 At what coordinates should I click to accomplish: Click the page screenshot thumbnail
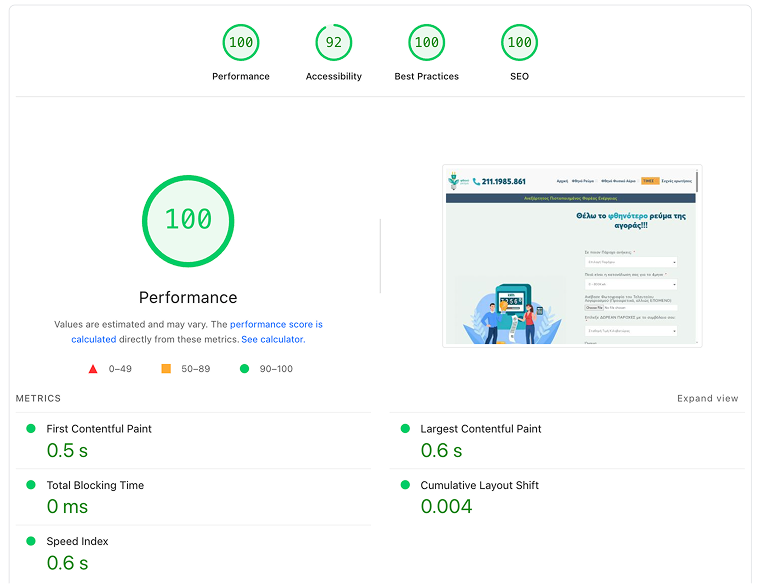[572, 256]
